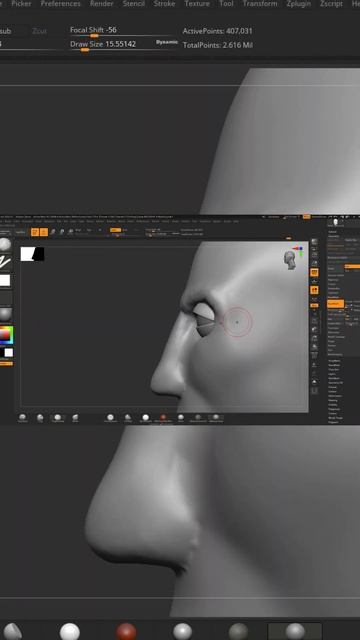Image resolution: width=360 pixels, height=640 pixels.
Task: Click the ActivePoints: 407,031 readout
Action: [x=217, y=31]
